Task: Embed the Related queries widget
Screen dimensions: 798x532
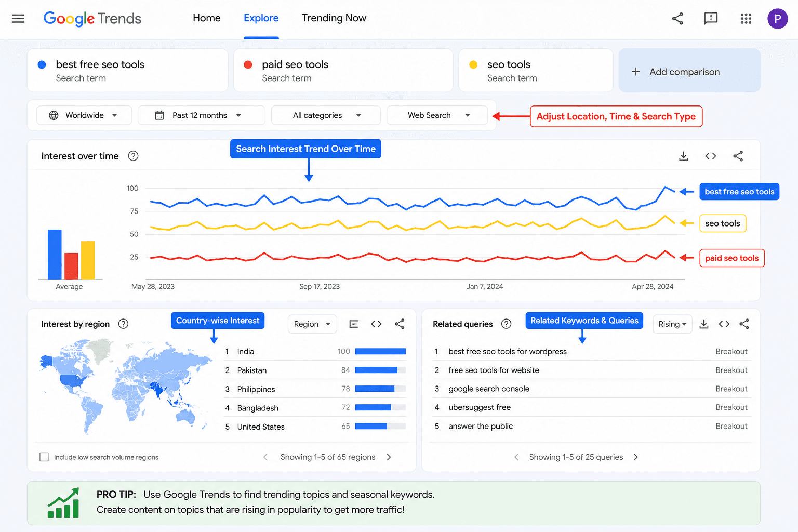Action: [x=724, y=324]
